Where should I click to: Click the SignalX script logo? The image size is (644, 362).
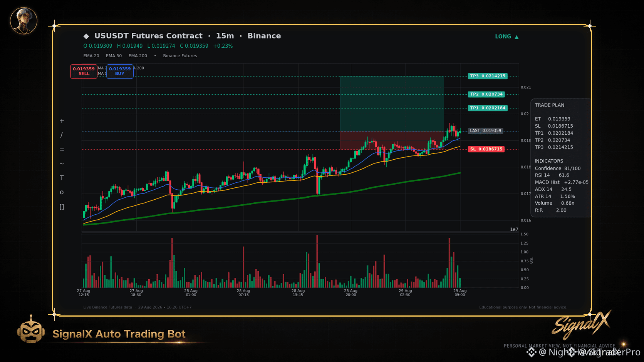click(581, 325)
